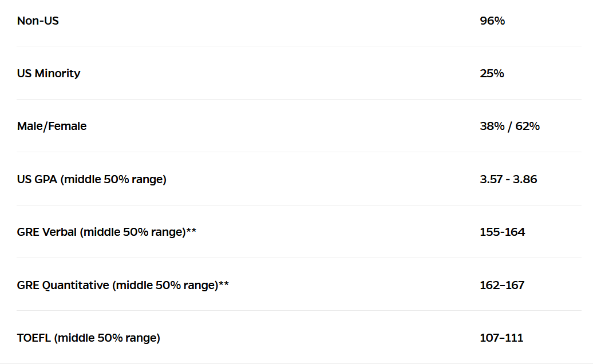Screen dimensions: 593x364
Task: Click the 162–167 GRE Quantitative score
Action: 502,285
